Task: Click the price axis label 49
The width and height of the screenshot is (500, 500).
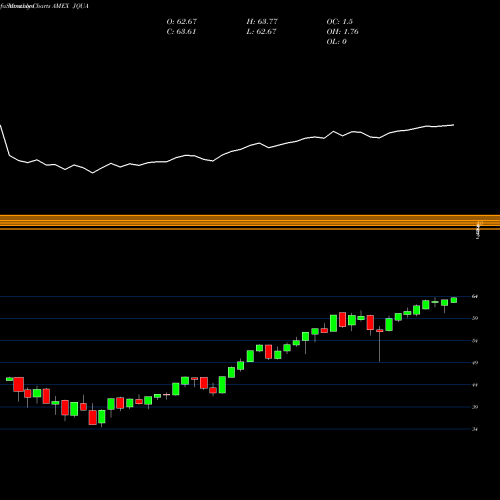Action: click(475, 363)
